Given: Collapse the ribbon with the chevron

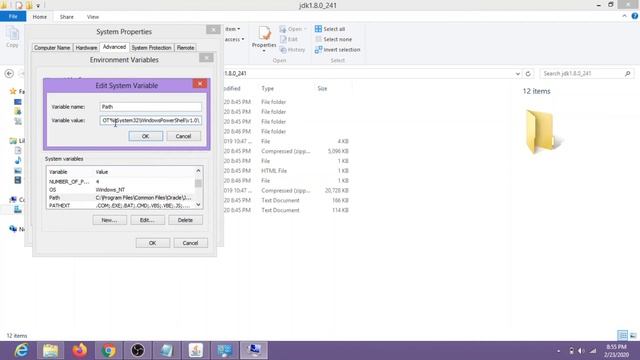Looking at the screenshot, I should [624, 16].
